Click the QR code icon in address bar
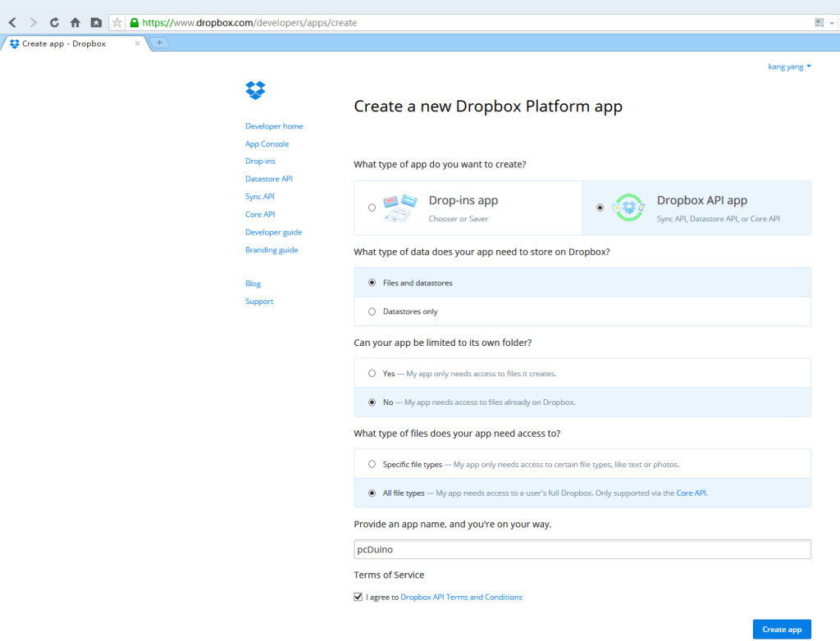 pos(819,22)
